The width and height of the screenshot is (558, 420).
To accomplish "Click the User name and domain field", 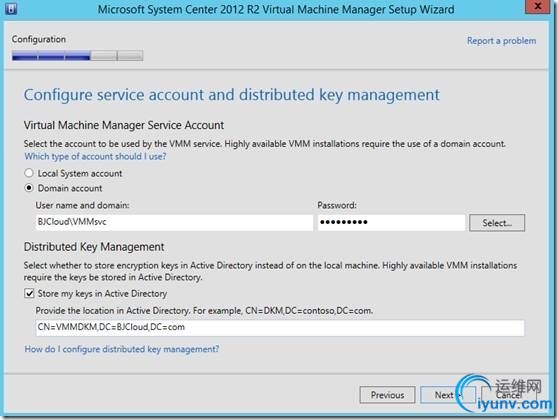I will 174,222.
